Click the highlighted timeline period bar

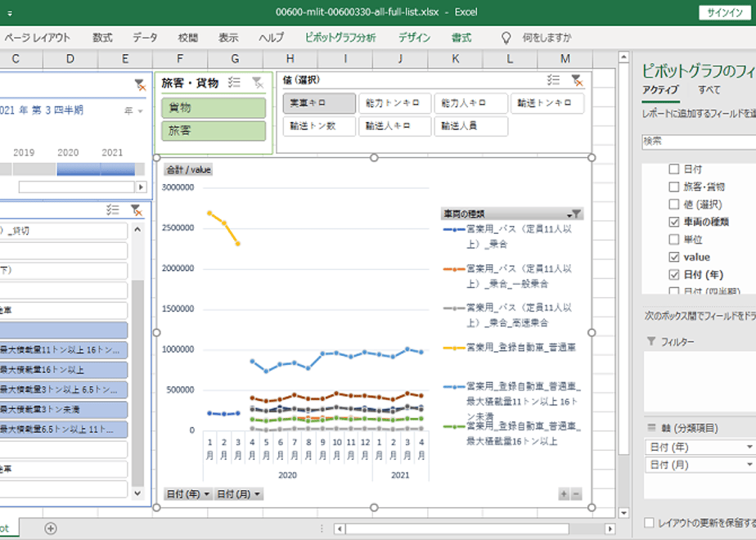coord(96,169)
